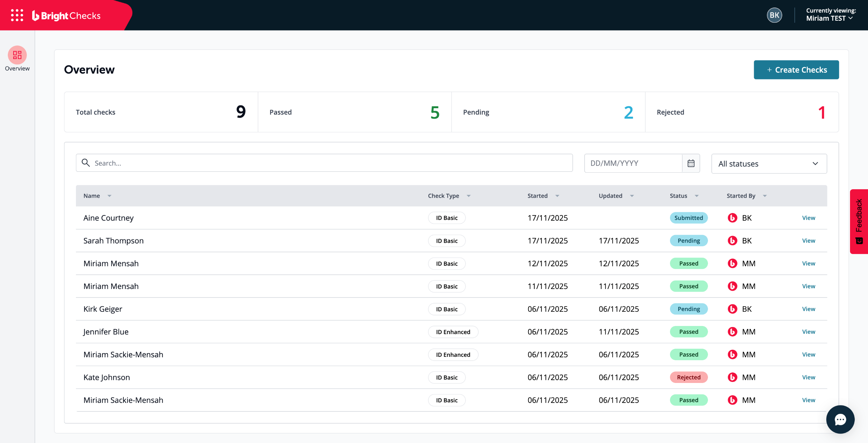View Kate Johnson's rejected check
The height and width of the screenshot is (443, 868).
[x=808, y=377]
